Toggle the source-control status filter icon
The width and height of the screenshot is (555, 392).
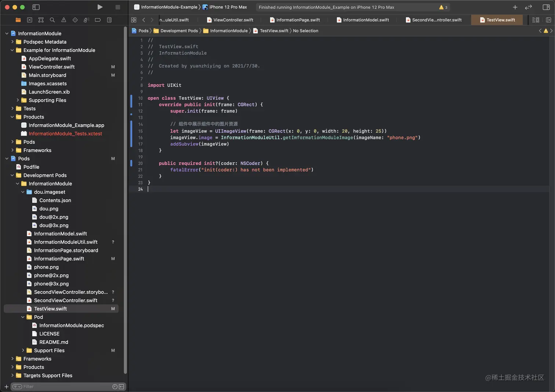121,386
